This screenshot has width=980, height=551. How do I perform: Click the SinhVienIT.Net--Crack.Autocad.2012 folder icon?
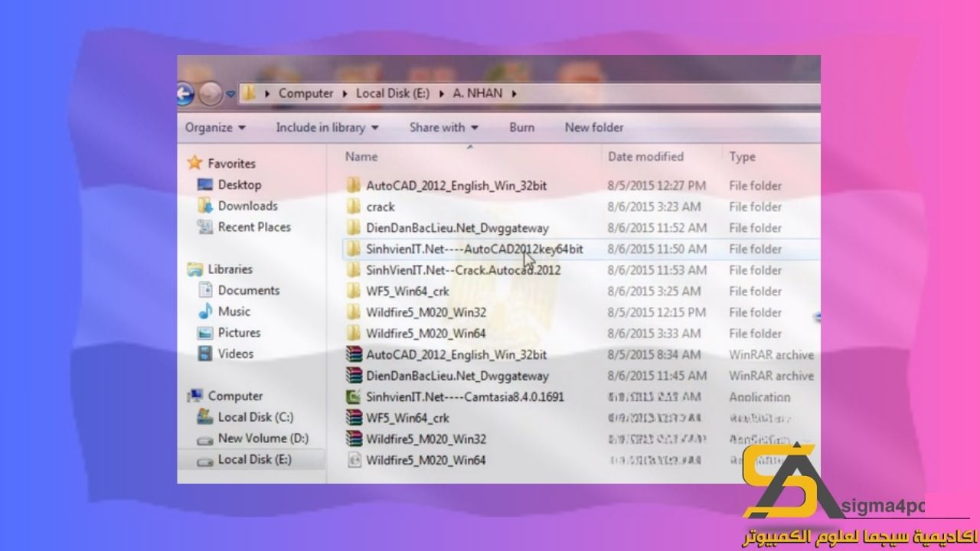coord(353,270)
